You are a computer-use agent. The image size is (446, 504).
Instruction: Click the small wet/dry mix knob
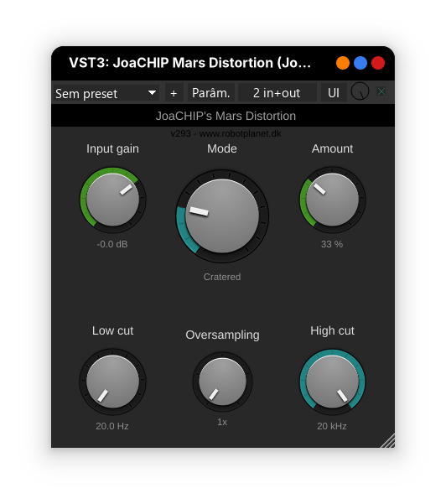coord(360,91)
